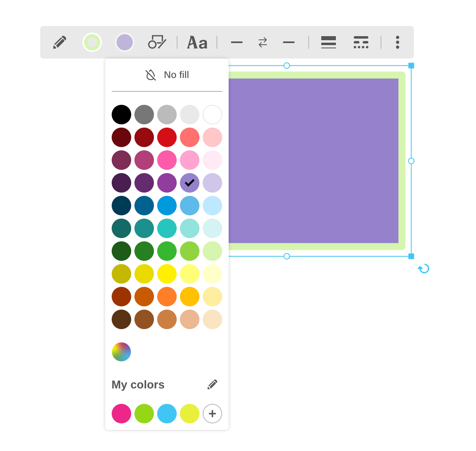This screenshot has height=451, width=476.
Task: Toggle the lavender fill color dropdown
Action: pyautogui.click(x=125, y=42)
